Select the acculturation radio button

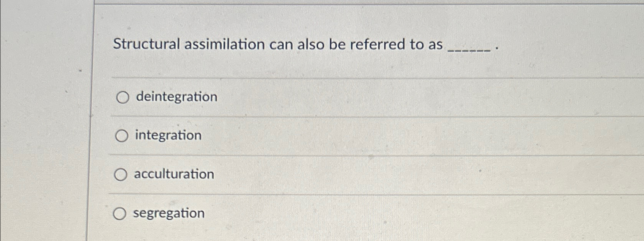pos(122,174)
